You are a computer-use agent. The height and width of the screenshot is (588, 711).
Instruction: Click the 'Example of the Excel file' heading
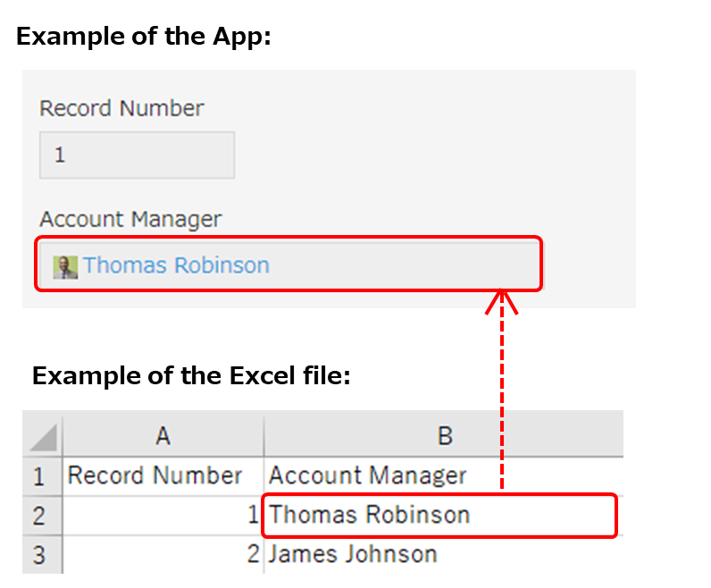[x=191, y=376]
